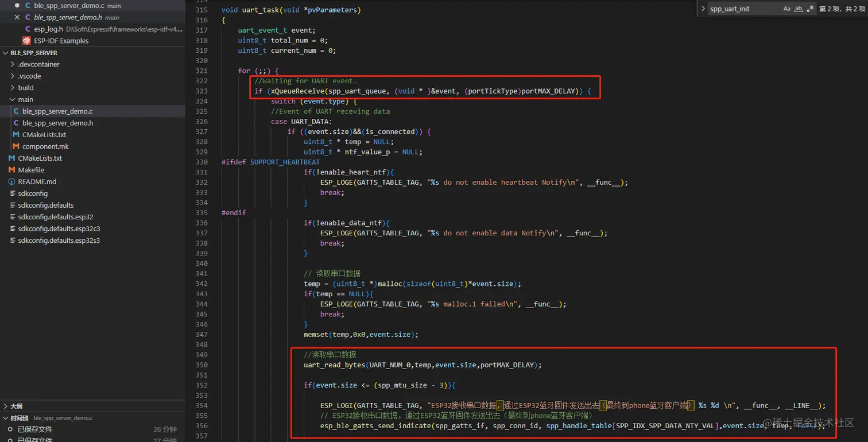
Task: Click unsaved dot of ble_spp_server_demo.c open editor
Action: (17, 5)
